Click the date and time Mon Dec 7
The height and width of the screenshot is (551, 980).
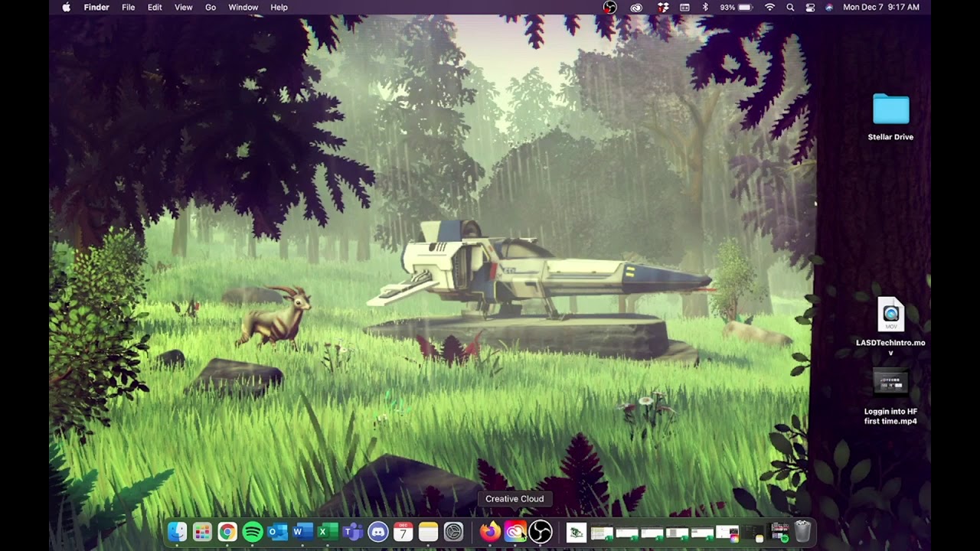pos(880,7)
